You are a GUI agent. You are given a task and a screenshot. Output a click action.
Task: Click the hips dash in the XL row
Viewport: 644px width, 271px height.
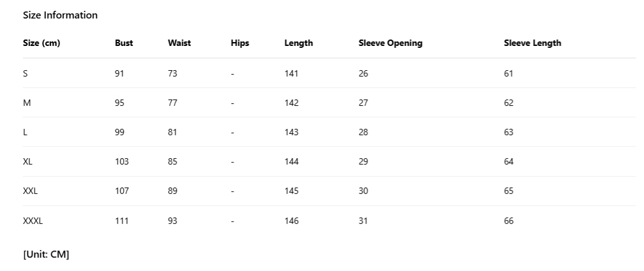click(x=233, y=162)
